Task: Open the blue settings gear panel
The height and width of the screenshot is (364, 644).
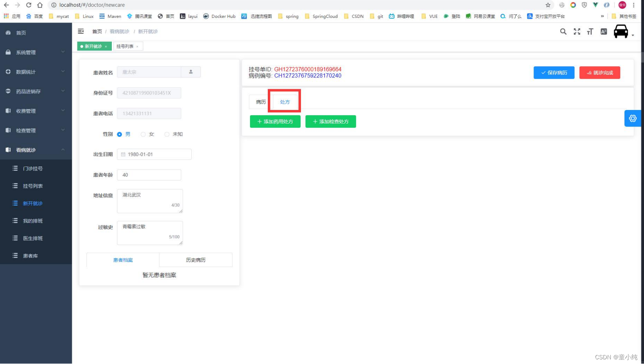Action: 633,119
